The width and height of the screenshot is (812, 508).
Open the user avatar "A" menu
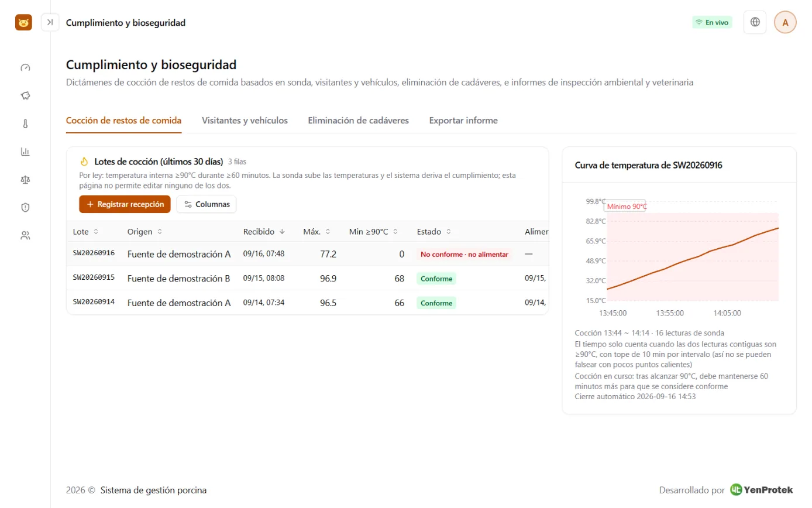785,22
